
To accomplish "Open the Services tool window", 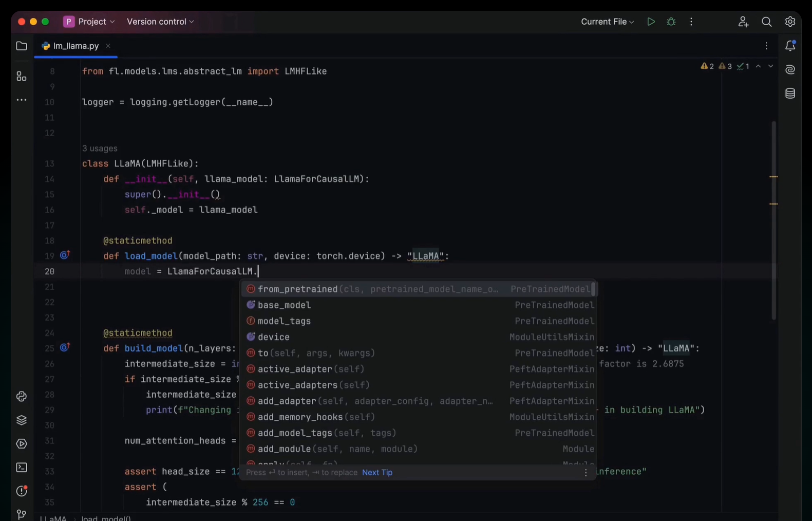I will [22, 444].
